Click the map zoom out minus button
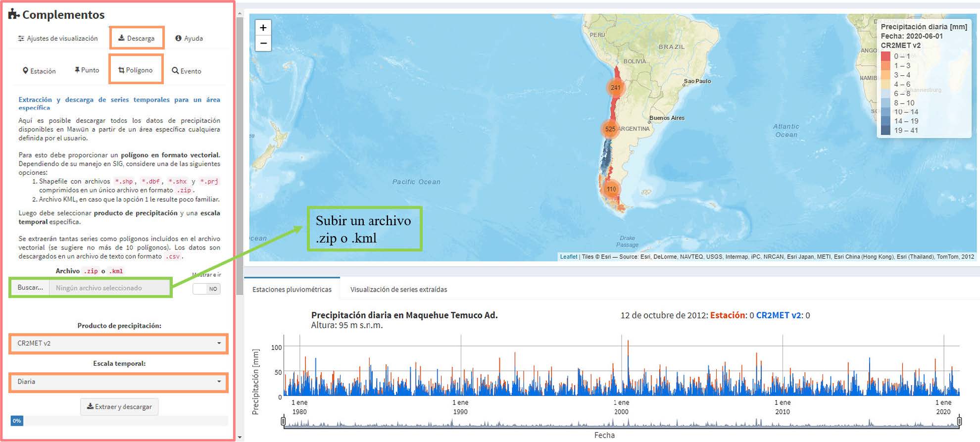Screen dimensions: 980x442 [x=263, y=44]
